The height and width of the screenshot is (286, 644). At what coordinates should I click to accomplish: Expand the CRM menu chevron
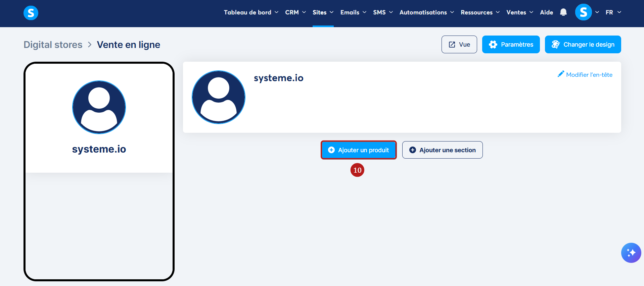point(304,12)
